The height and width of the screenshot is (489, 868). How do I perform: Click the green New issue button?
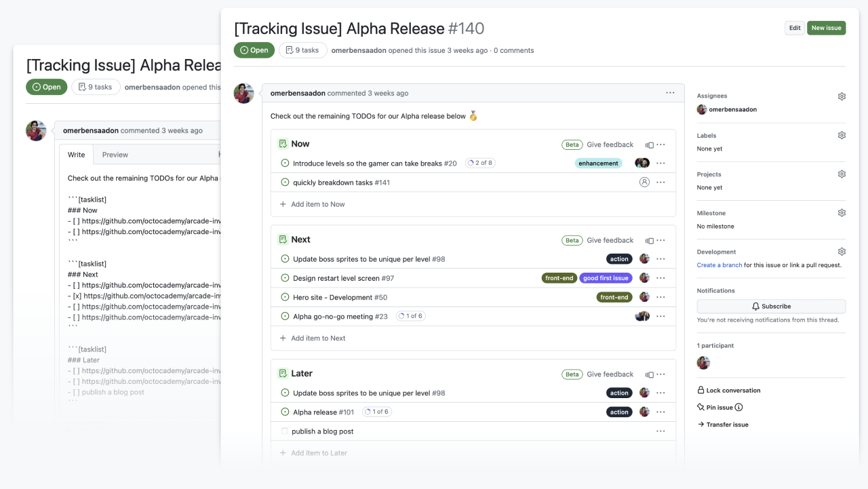coord(826,28)
